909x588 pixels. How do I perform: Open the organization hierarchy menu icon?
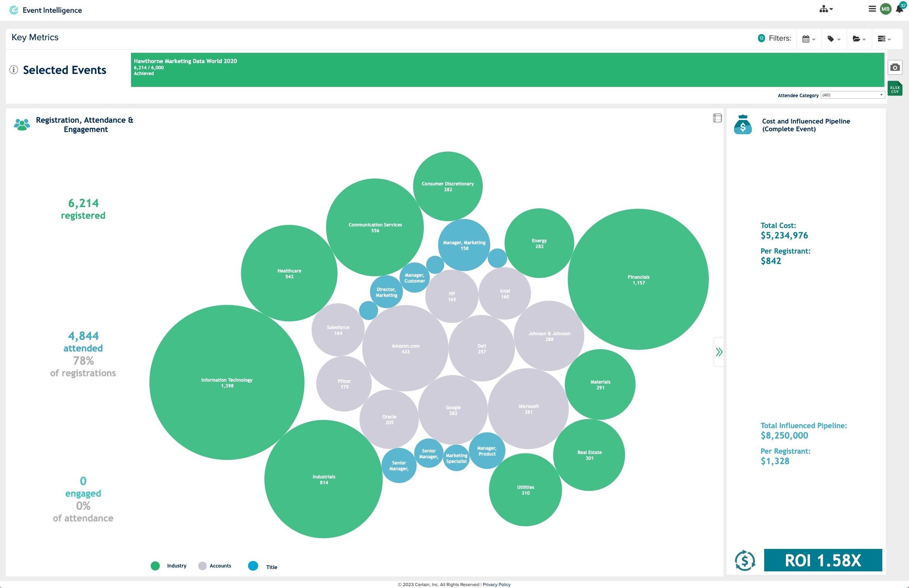pos(826,9)
